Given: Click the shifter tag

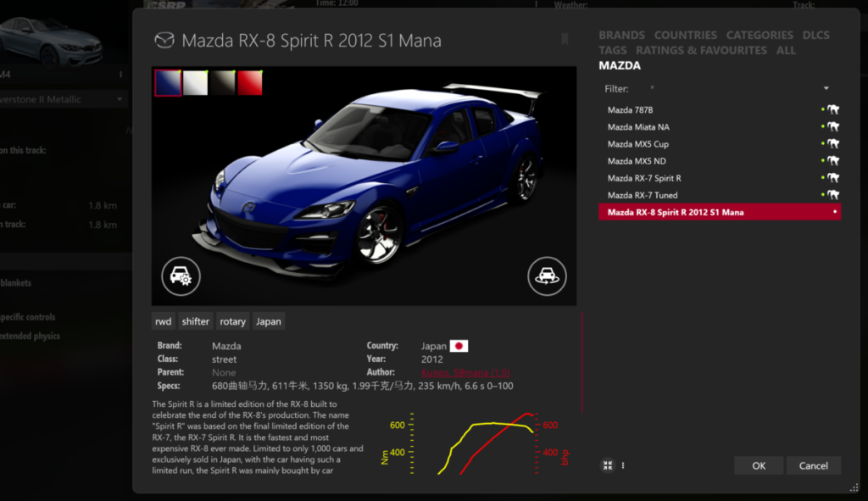Looking at the screenshot, I should pos(196,321).
